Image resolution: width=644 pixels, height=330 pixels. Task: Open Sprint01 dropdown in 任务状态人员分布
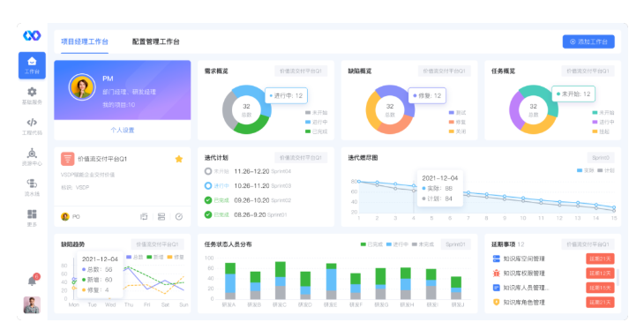coord(455,244)
